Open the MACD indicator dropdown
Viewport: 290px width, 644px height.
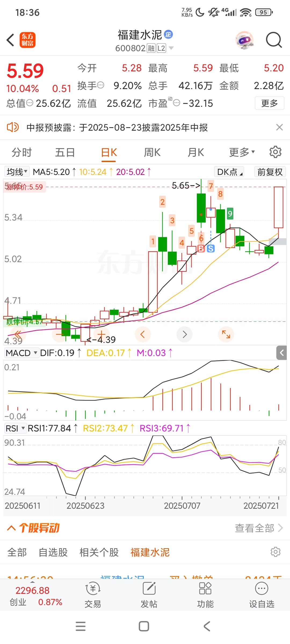(21, 353)
